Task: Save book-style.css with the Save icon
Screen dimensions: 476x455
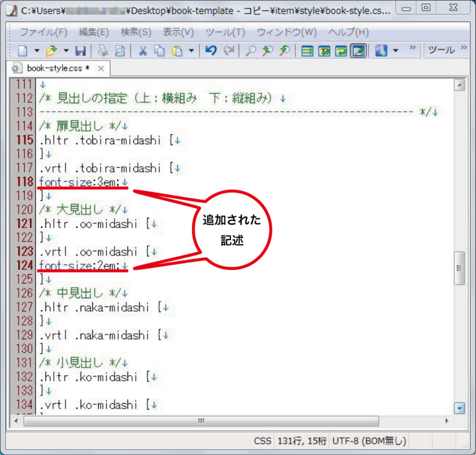Action: point(80,52)
